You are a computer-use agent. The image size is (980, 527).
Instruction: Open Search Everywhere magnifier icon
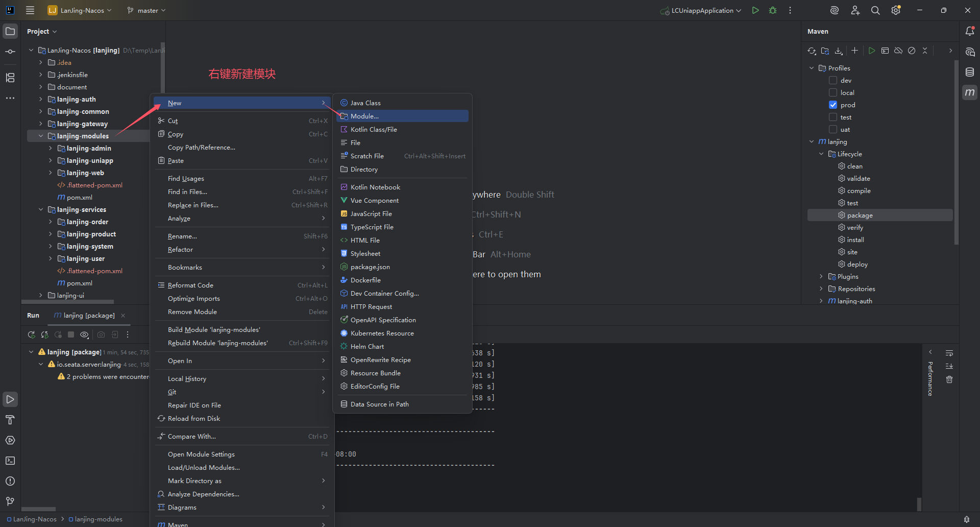(875, 10)
